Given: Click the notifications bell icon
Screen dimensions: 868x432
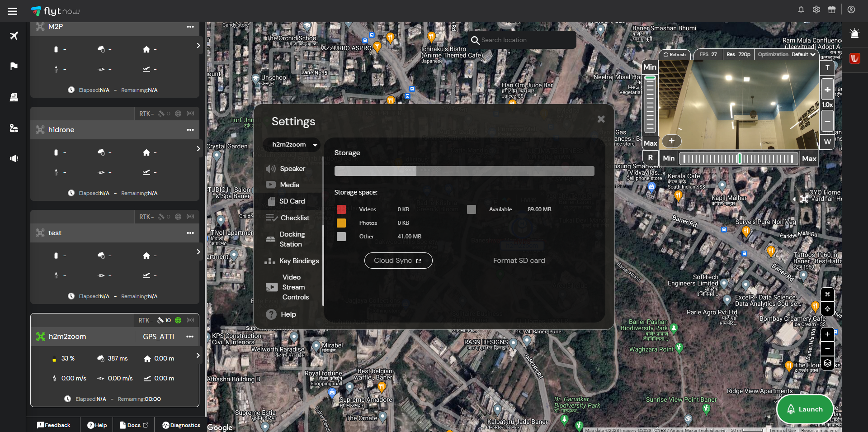Looking at the screenshot, I should tap(801, 9).
